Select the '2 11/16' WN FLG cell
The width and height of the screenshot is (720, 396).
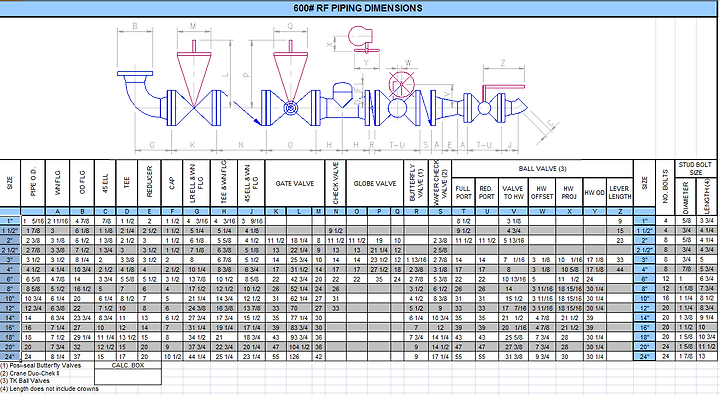click(x=58, y=221)
